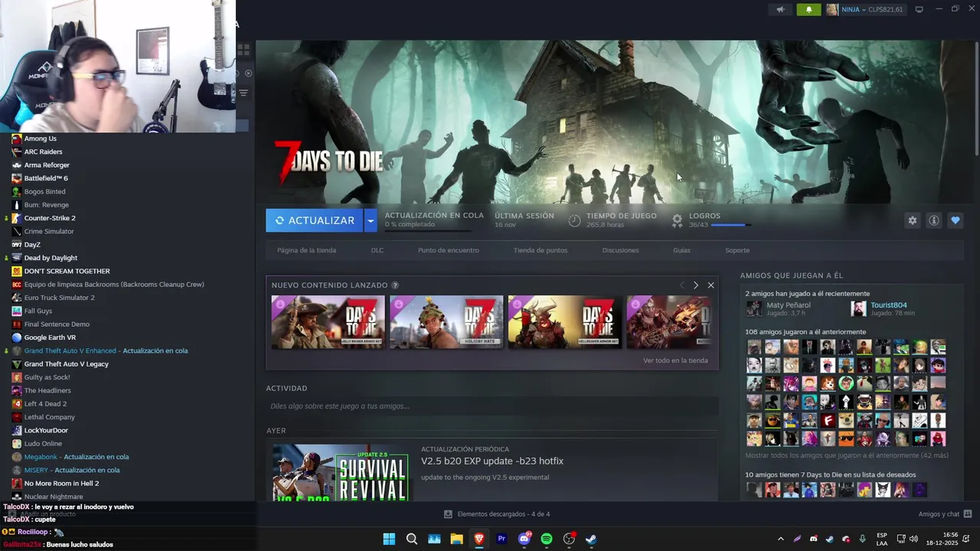Go to Punto de encuentro tab
The width and height of the screenshot is (980, 551).
point(449,250)
